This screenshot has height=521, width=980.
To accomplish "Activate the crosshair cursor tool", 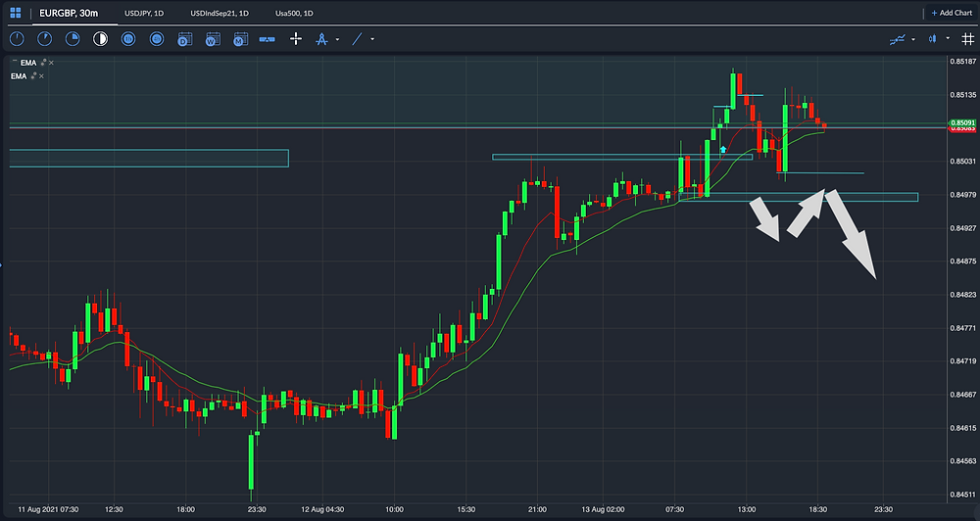I will pos(296,39).
